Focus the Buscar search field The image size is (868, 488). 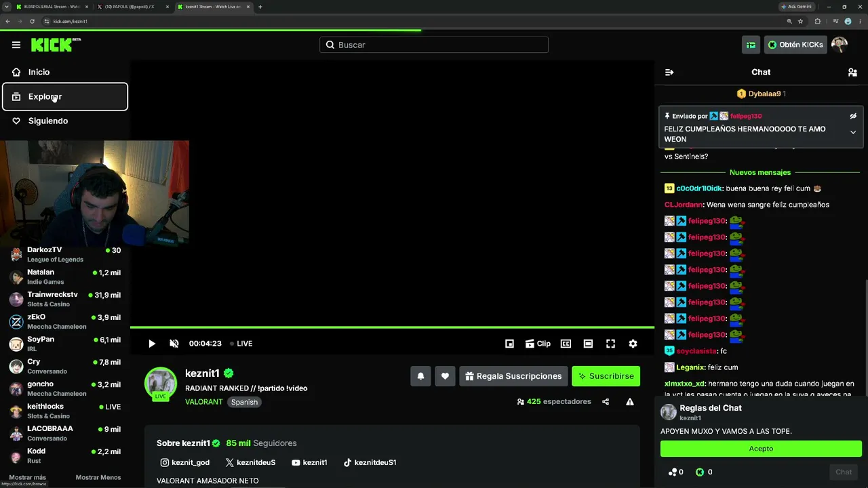(x=434, y=45)
